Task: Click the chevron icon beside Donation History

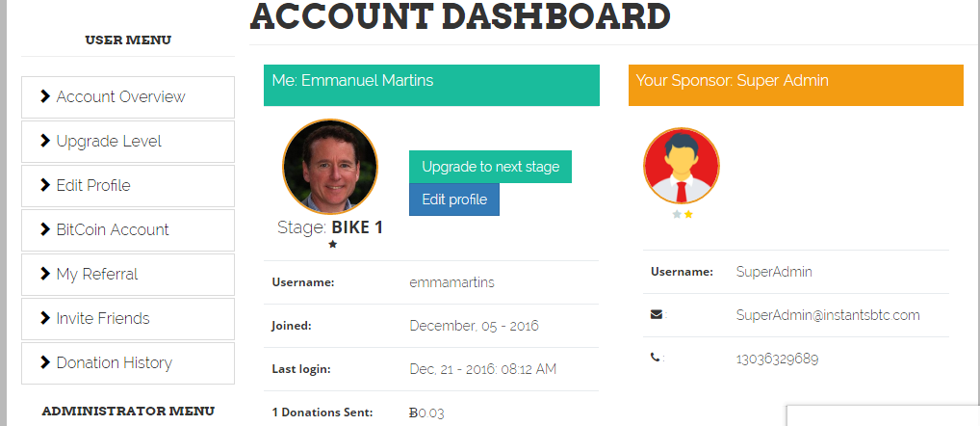Action: (x=44, y=362)
